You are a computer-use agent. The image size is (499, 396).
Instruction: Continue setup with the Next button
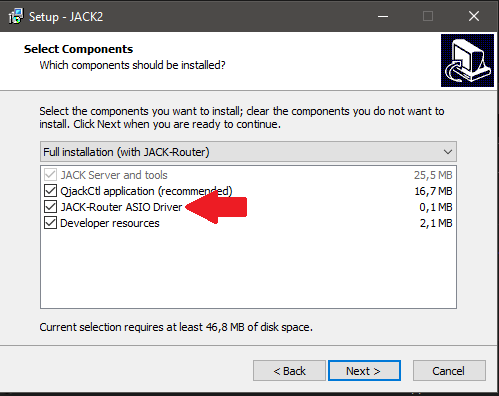pos(364,371)
